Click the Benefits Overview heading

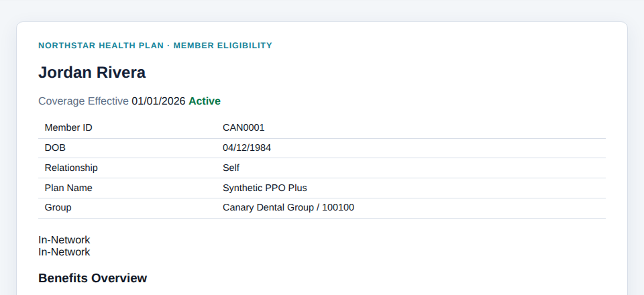pos(93,278)
